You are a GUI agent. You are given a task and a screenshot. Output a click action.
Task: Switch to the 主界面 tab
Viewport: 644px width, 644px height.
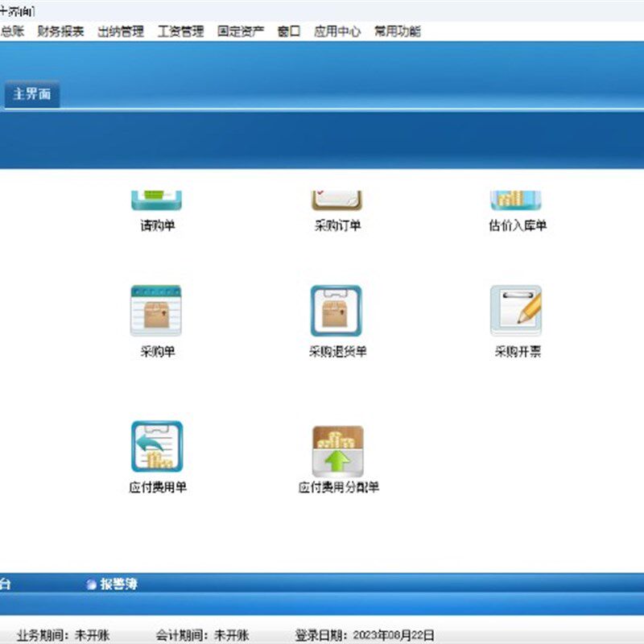32,94
